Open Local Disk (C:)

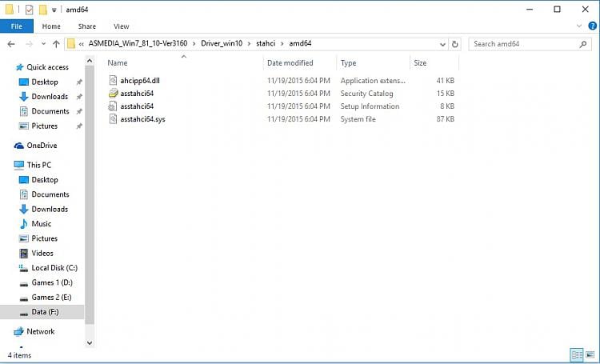pyautogui.click(x=54, y=268)
